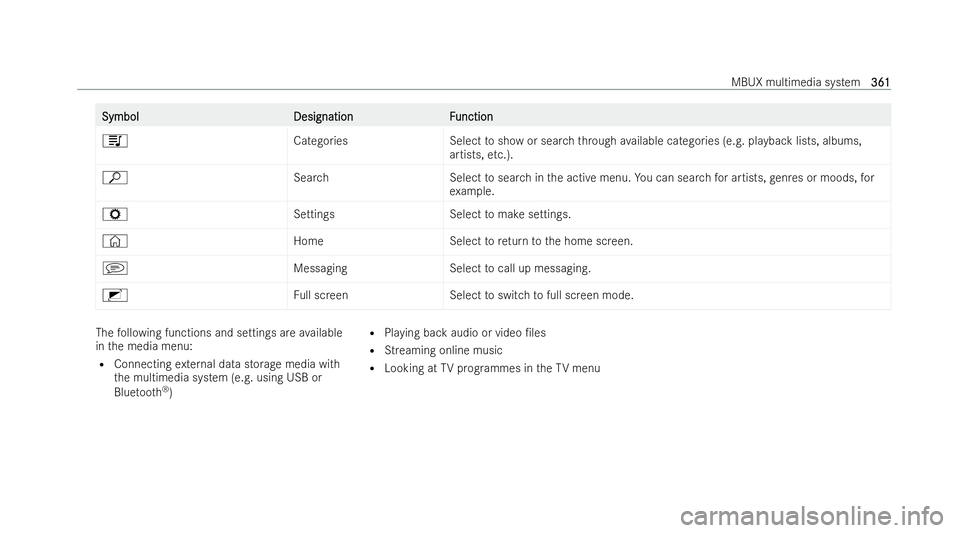This screenshot has height=533, width=960.
Task: Click the Home house symbol
Action: click(x=115, y=242)
